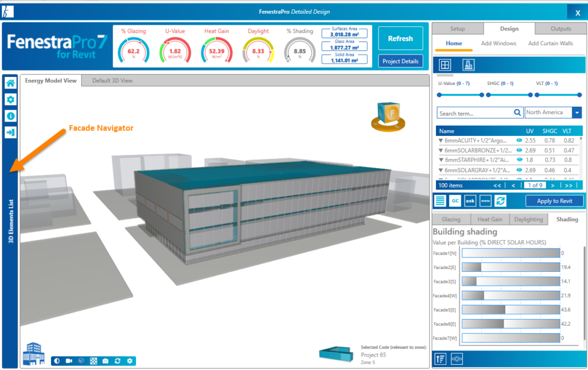Click the GC icon button

tap(455, 201)
